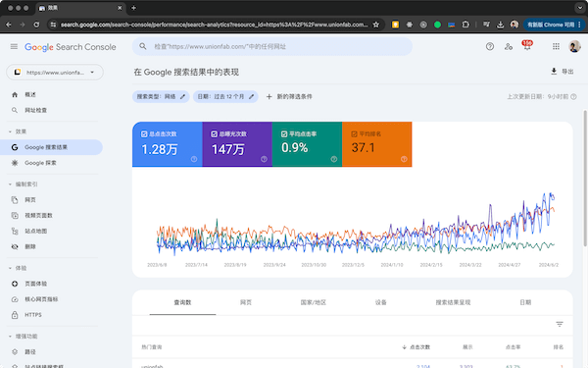Switch to the Countries tab

(314, 302)
